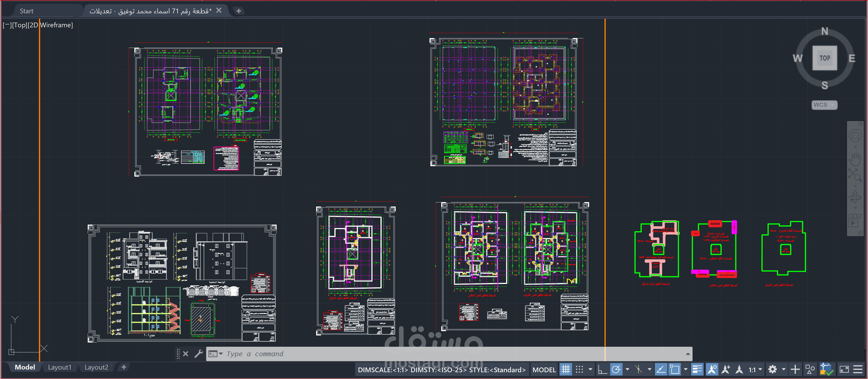The height and width of the screenshot is (379, 868).
Task: Close the command line window
Action: coord(185,354)
